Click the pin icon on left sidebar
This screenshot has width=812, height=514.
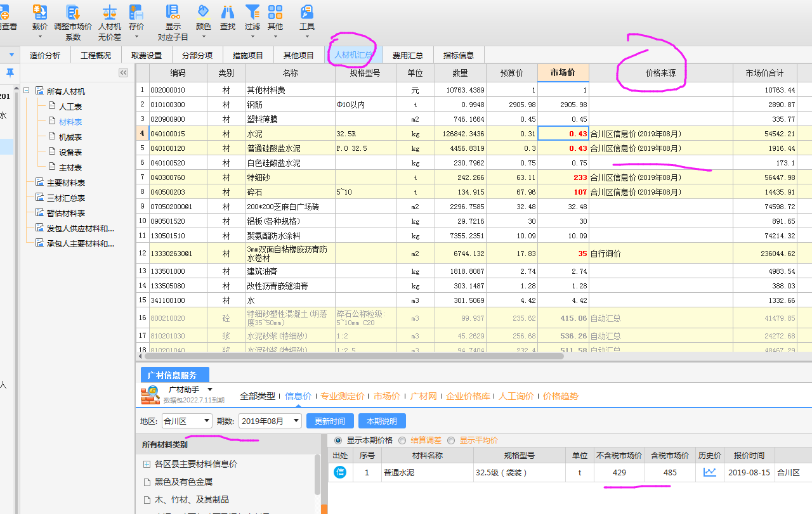click(10, 72)
